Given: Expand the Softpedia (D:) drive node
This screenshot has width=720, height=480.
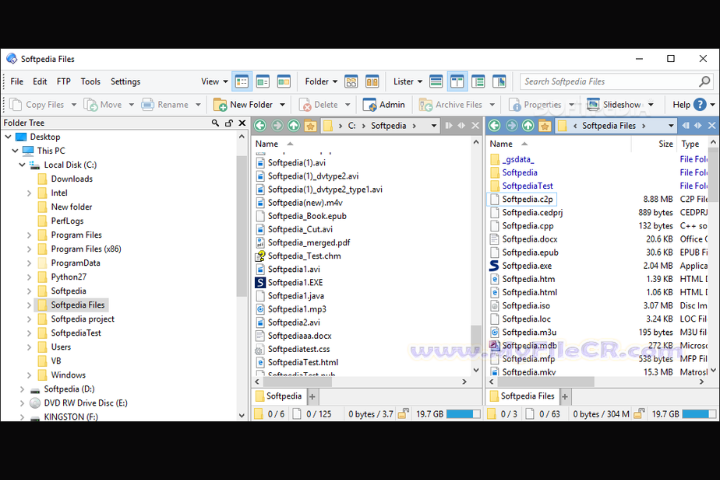Looking at the screenshot, I should tap(22, 389).
